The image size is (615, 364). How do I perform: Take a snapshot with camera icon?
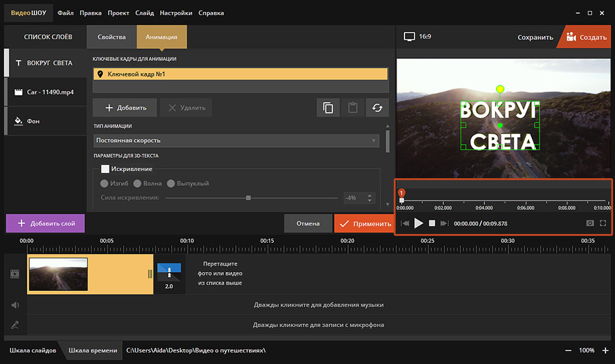tap(590, 223)
